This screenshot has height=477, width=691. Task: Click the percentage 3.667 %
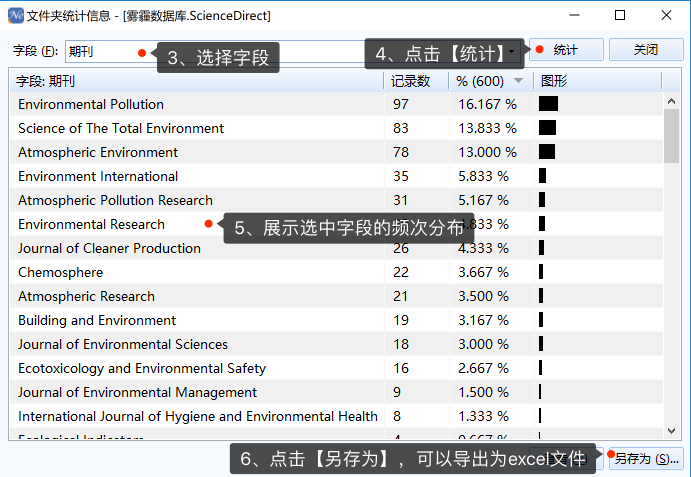(x=483, y=272)
